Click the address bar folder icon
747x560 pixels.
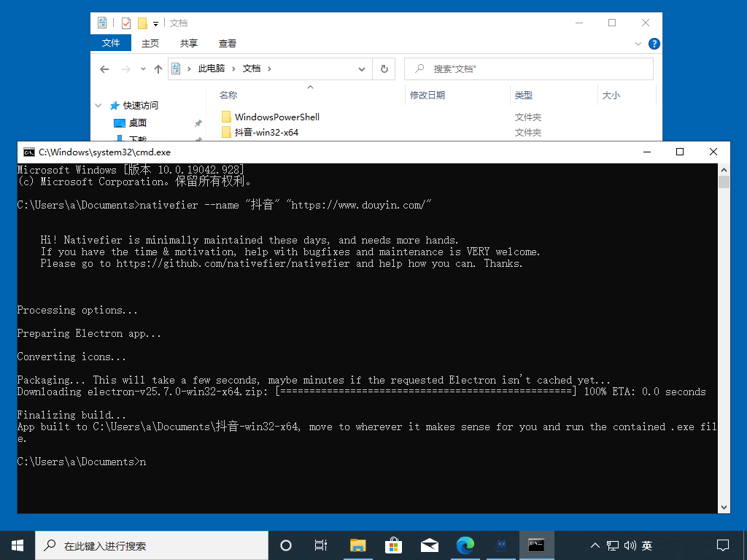[x=176, y=69]
